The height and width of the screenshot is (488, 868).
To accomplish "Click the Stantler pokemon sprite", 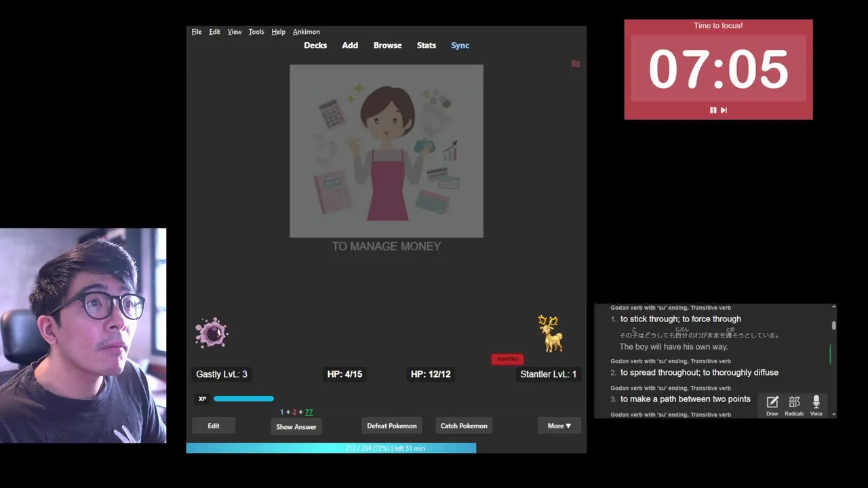I will (551, 333).
